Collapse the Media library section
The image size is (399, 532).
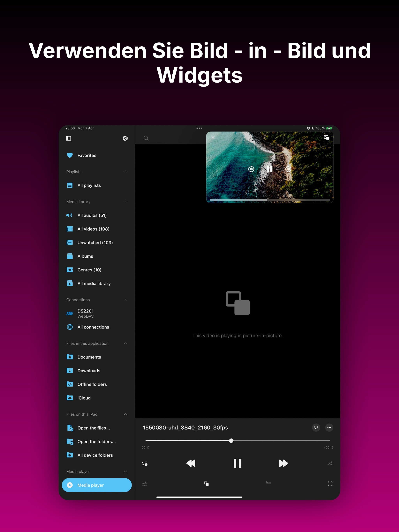pos(125,202)
